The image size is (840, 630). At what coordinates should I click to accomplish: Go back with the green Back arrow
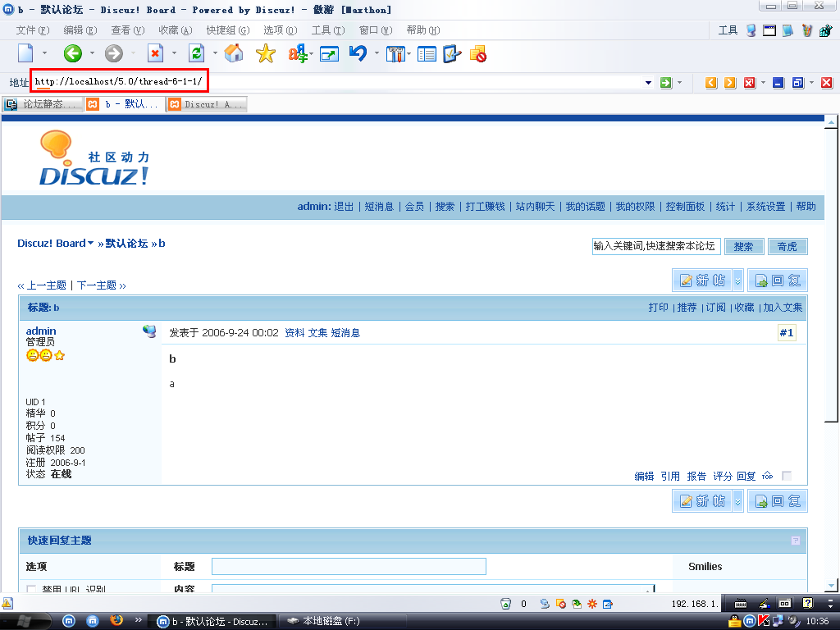(73, 53)
